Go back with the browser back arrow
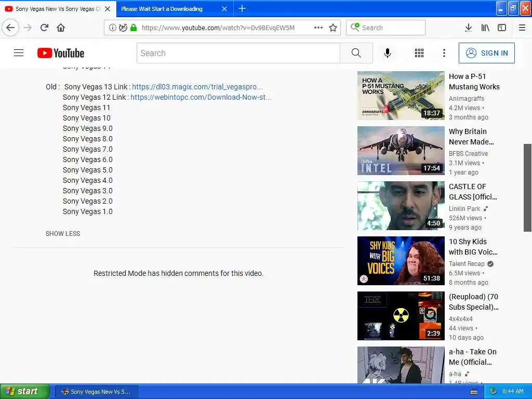532x399 pixels. tap(10, 28)
